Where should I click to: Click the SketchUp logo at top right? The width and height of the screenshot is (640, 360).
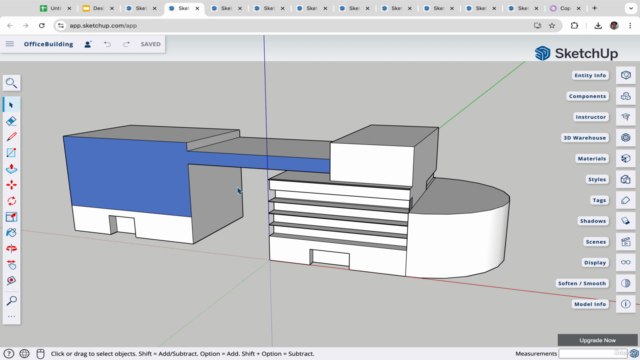point(576,53)
